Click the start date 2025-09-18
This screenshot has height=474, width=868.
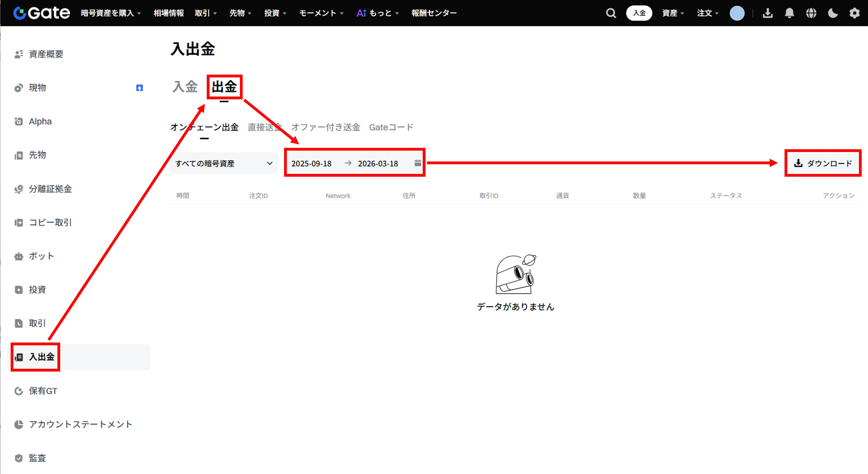click(311, 163)
